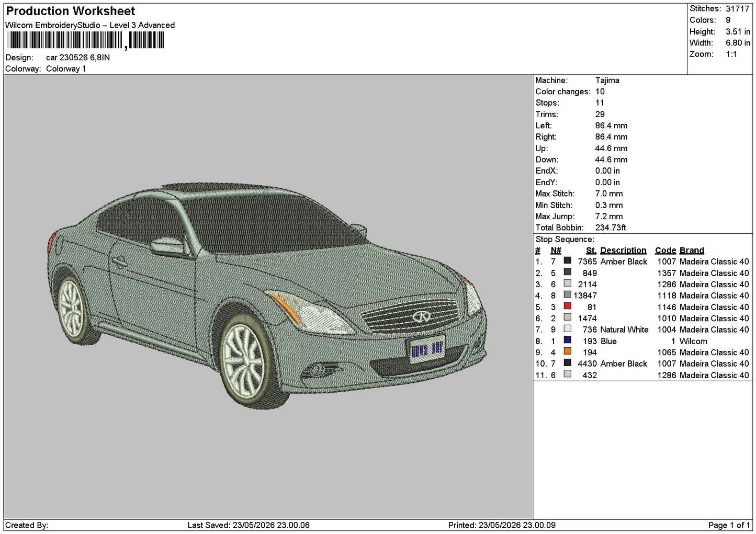The height and width of the screenshot is (534, 756).
Task: Click the Machine value 'Tajima'
Action: [607, 81]
